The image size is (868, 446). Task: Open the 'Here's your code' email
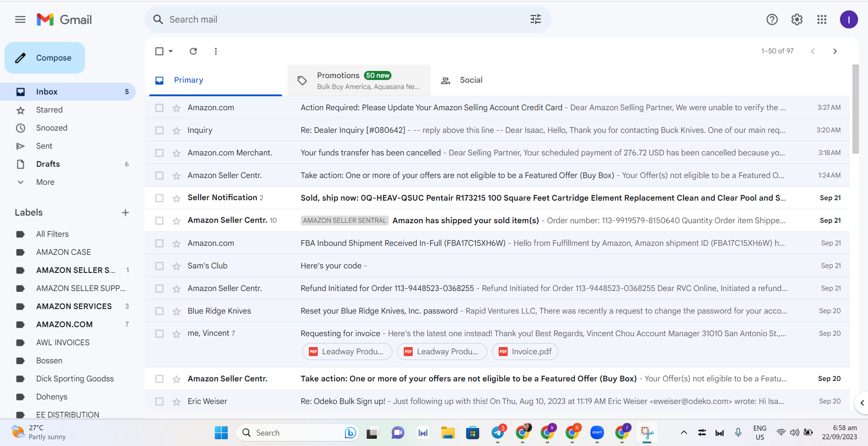497,266
